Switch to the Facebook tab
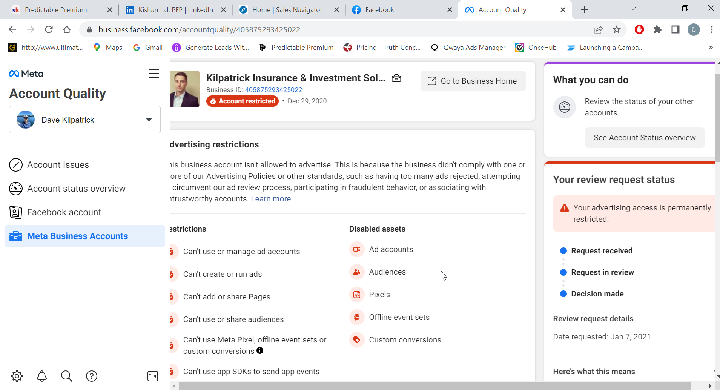Viewport: 720px width, 390px height. click(402, 10)
